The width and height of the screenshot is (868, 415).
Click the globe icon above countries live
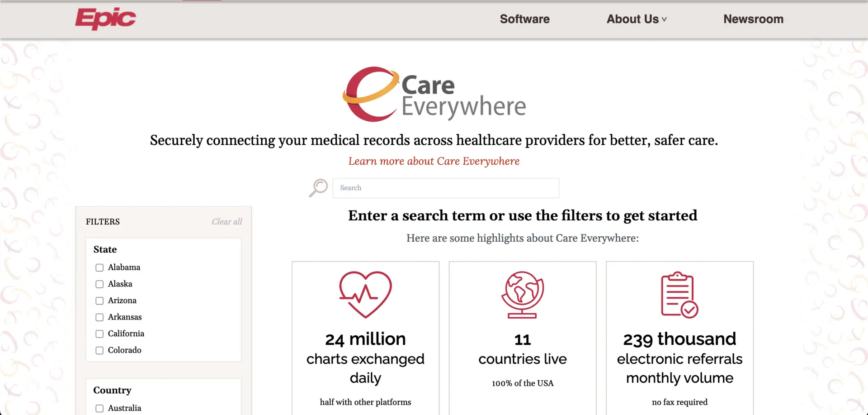[522, 294]
